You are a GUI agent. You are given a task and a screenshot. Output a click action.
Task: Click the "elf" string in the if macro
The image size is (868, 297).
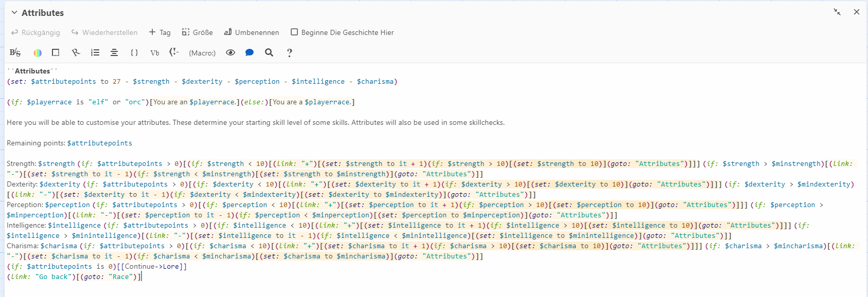98,102
